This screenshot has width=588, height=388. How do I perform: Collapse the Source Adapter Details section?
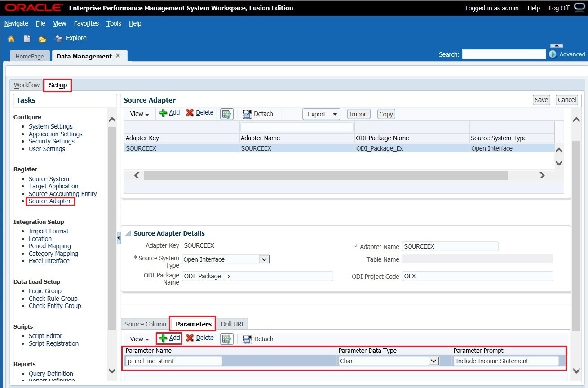[x=128, y=233]
